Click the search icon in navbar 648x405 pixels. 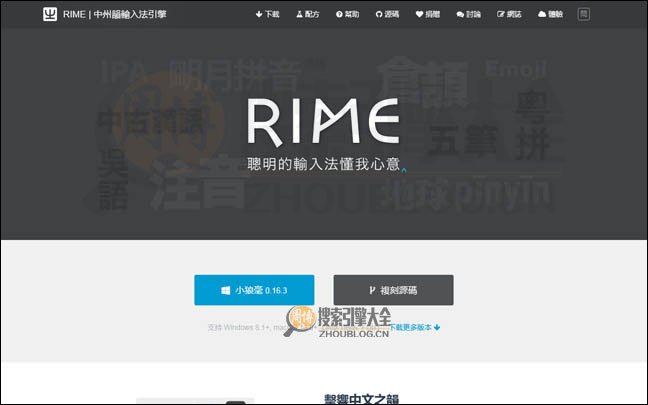pos(584,15)
